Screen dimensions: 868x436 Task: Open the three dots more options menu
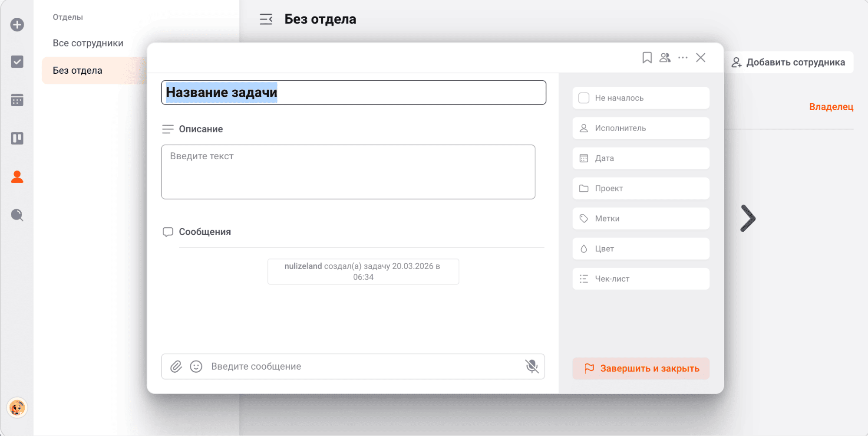pos(683,58)
